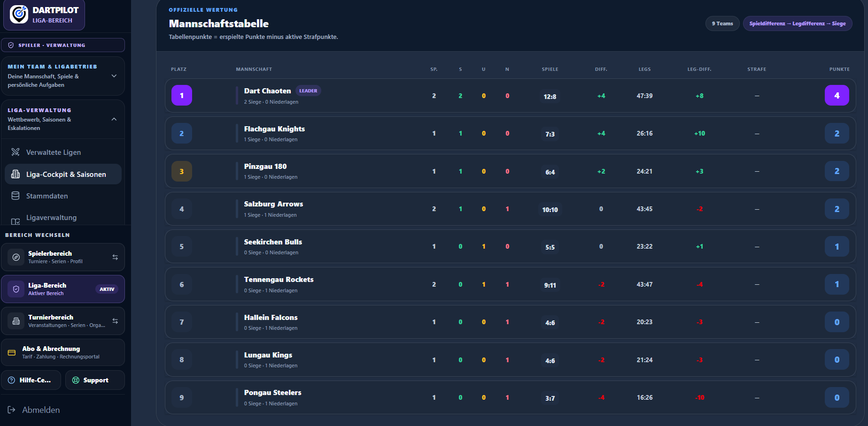Viewport: 868px width, 426px height.
Task: Click the Flachgau Knights team name
Action: (274, 129)
